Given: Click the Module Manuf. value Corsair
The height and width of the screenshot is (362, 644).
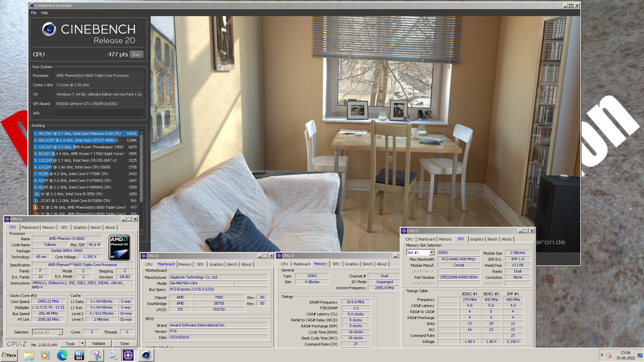Looking at the screenshot, I should [459, 265].
